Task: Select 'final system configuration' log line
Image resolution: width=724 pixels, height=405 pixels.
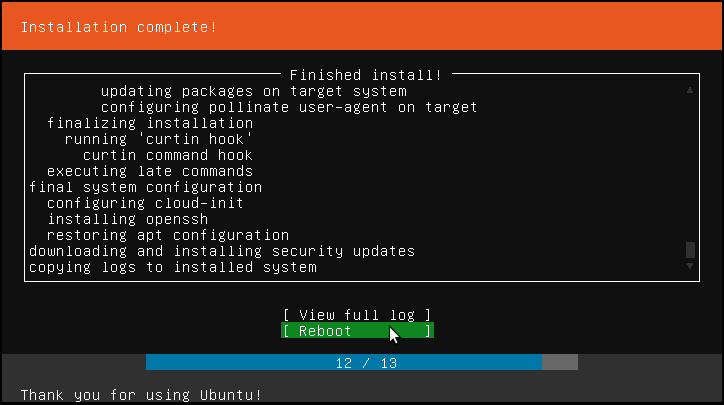Action: (x=145, y=187)
